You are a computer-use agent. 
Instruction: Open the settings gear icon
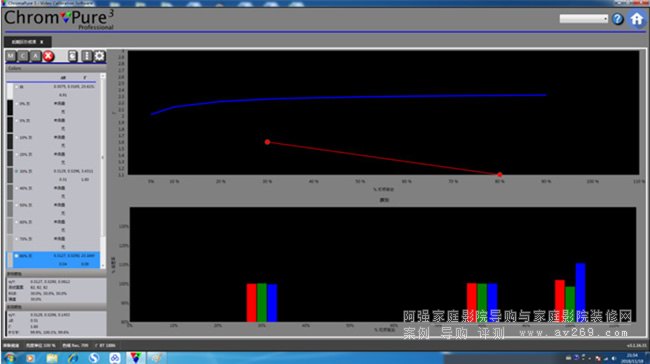(x=99, y=56)
